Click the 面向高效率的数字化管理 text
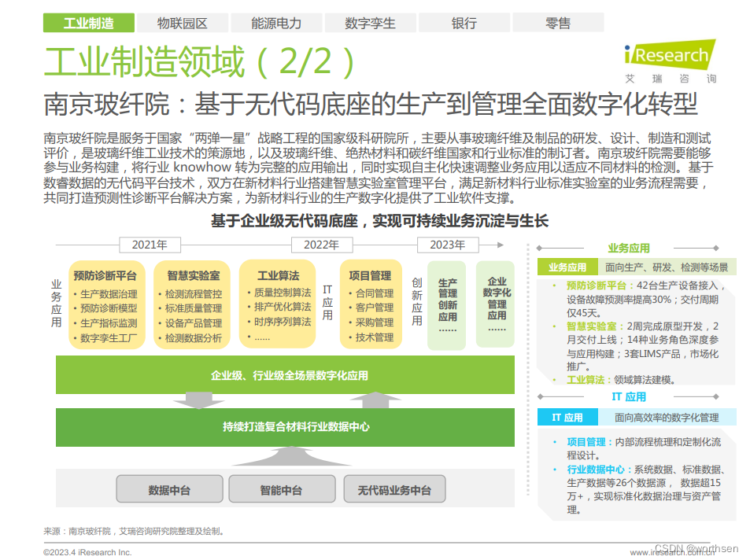 [x=667, y=418]
